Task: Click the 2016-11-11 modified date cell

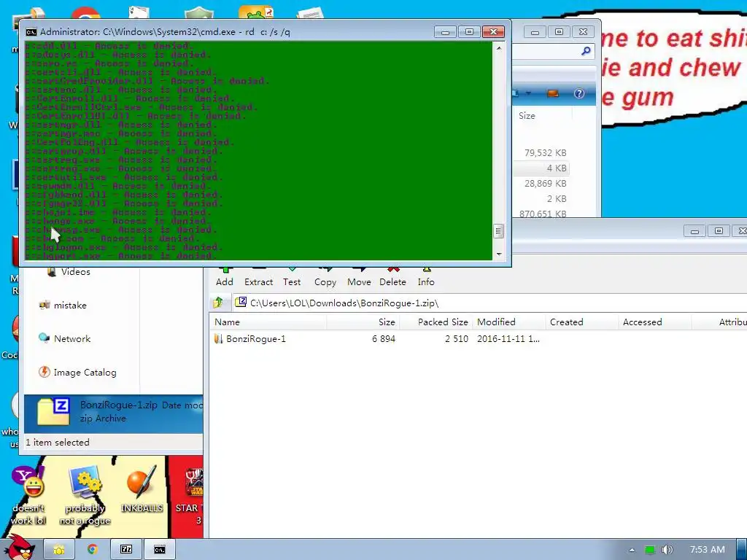Action: pyautogui.click(x=508, y=338)
